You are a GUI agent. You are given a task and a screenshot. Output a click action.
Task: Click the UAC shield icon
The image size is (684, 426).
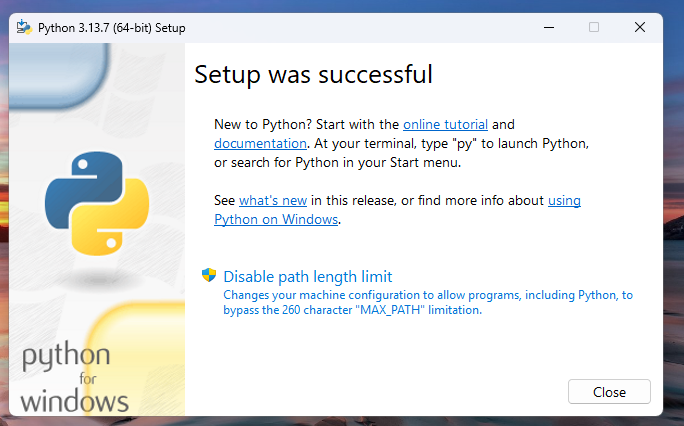[209, 276]
